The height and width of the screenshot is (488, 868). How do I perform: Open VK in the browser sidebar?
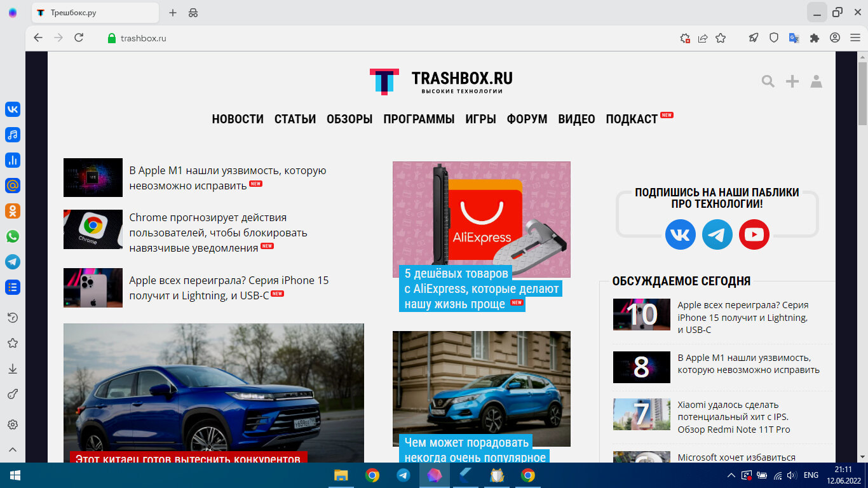tap(12, 109)
